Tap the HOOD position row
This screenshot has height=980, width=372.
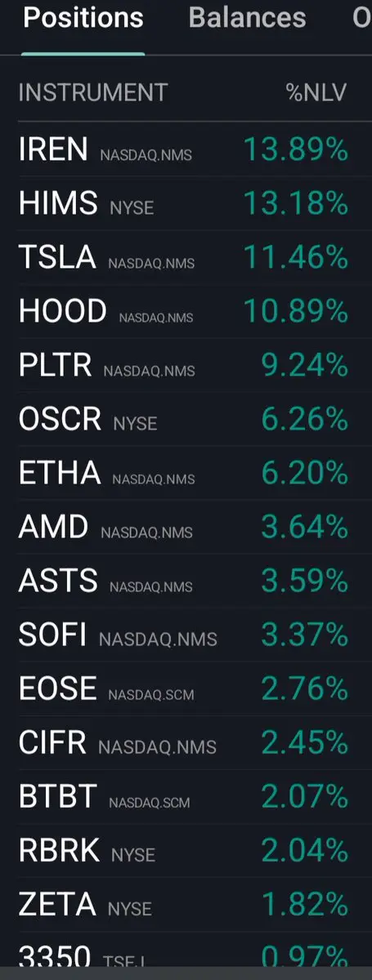tap(186, 311)
